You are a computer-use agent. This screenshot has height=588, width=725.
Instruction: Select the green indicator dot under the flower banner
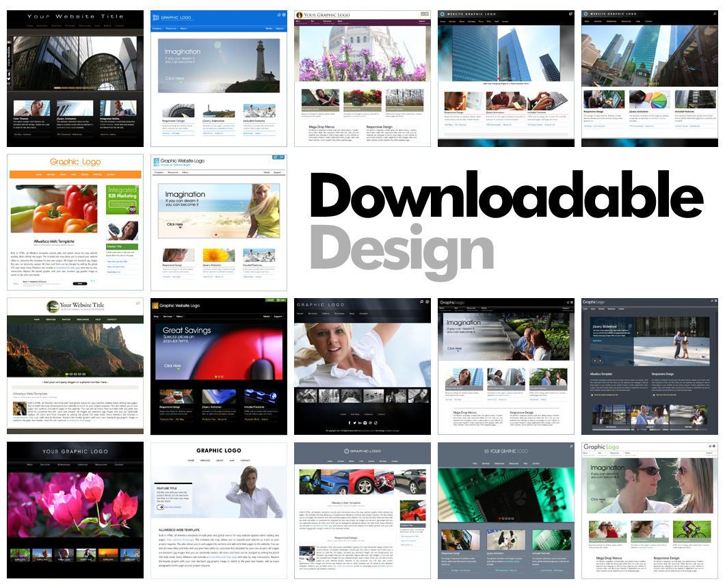click(358, 79)
